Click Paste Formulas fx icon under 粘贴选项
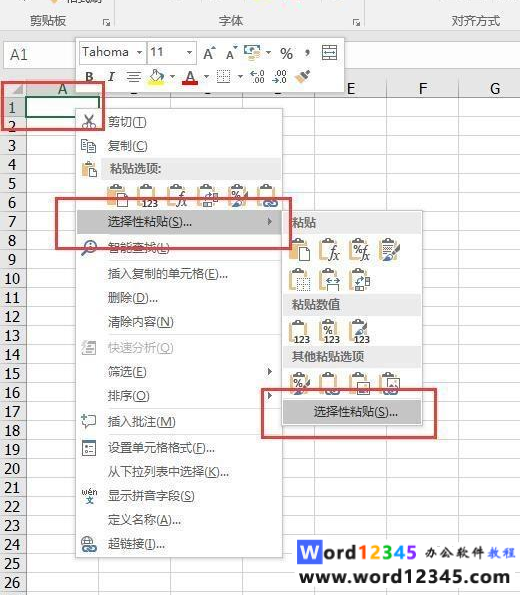The image size is (520, 595). pos(178,195)
